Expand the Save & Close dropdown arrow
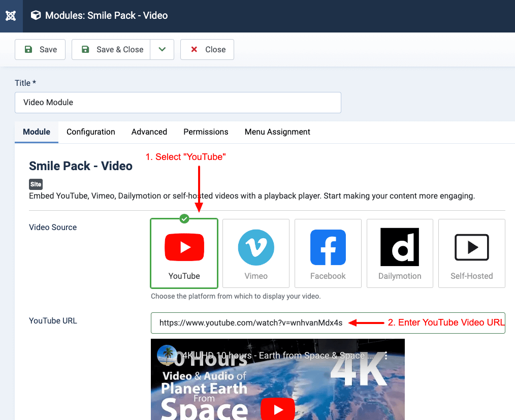Image resolution: width=515 pixels, height=420 pixels. pos(162,50)
